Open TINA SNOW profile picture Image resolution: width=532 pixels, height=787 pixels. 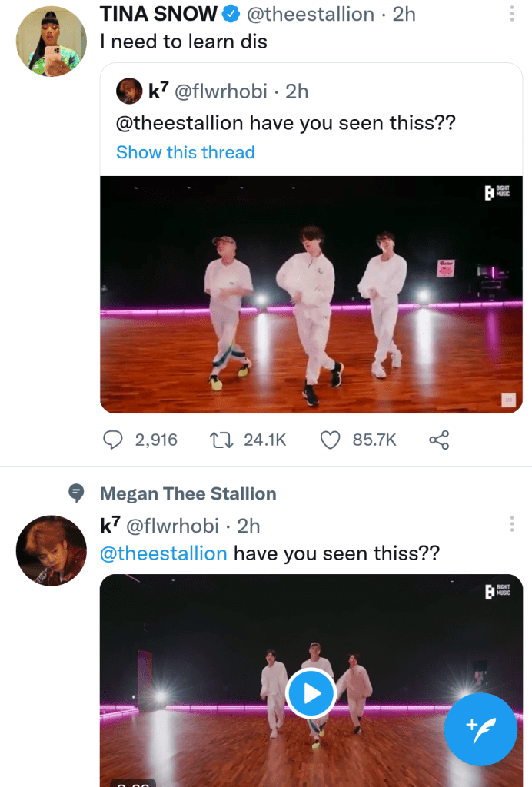[x=51, y=42]
